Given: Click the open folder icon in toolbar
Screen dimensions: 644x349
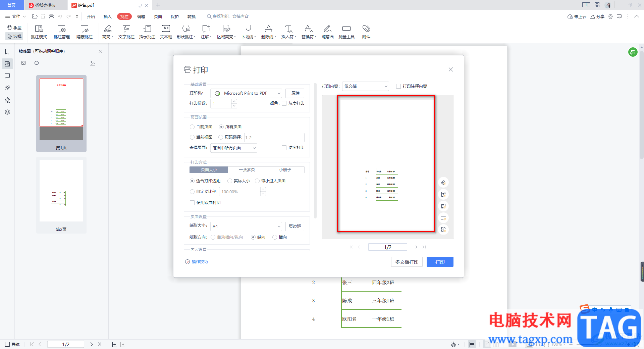Looking at the screenshot, I should coord(35,16).
